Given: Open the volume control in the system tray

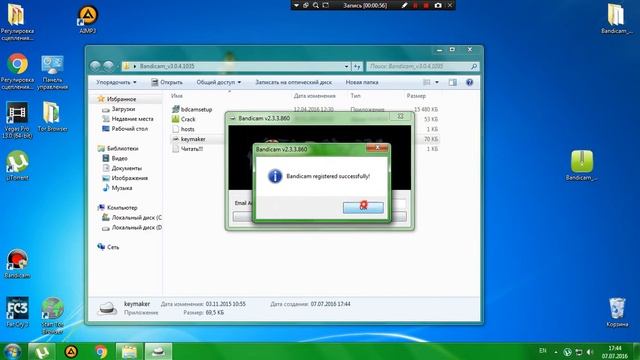Looking at the screenshot, I should pos(590,352).
